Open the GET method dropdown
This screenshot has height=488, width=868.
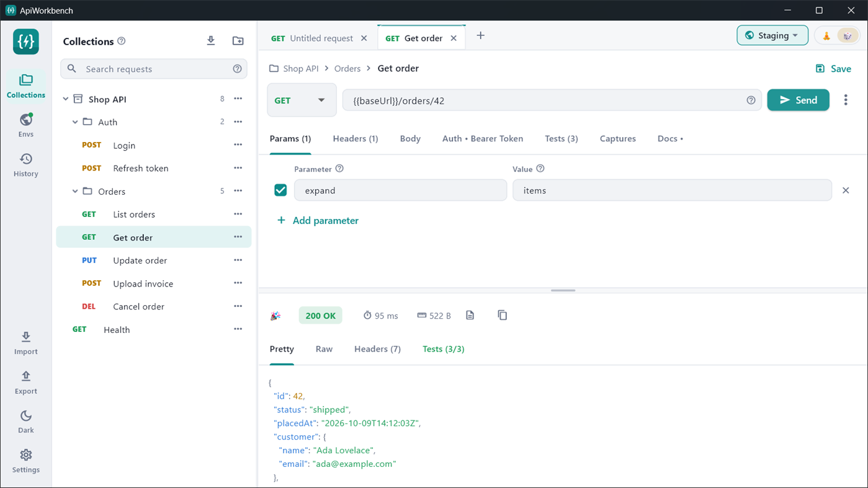click(302, 100)
